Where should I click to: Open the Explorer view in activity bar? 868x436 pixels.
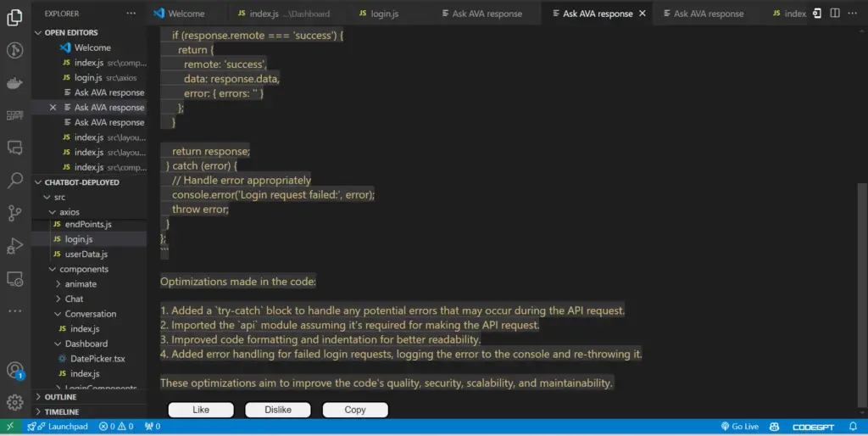(15, 17)
